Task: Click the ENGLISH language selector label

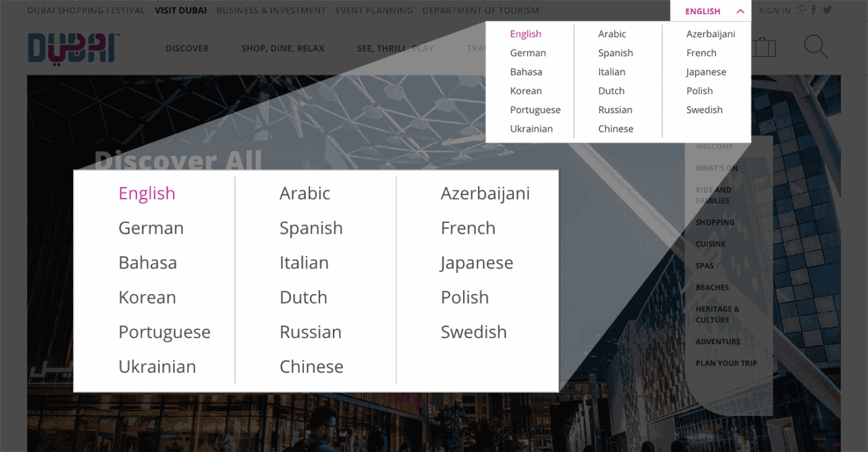Action: (x=703, y=12)
